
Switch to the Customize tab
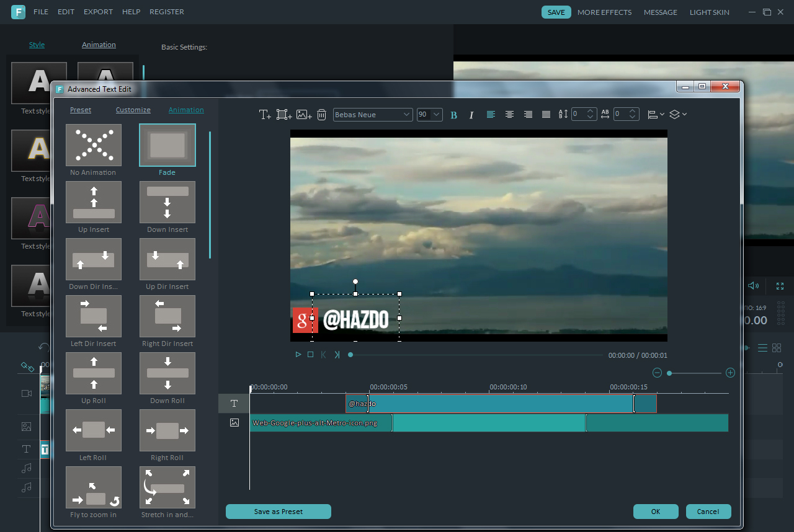pyautogui.click(x=133, y=110)
